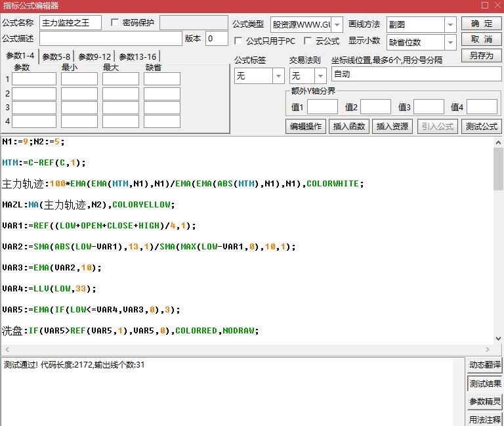Open the 公式标签 formula tag dropdown
The height and width of the screenshot is (426, 504).
[278, 76]
